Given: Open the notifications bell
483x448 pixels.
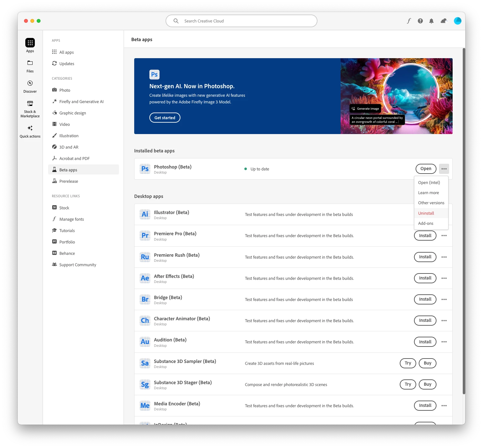Looking at the screenshot, I should [x=431, y=21].
